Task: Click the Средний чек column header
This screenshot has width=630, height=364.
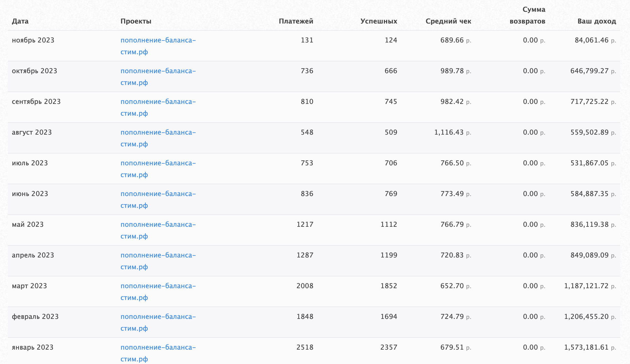Action: [x=448, y=22]
